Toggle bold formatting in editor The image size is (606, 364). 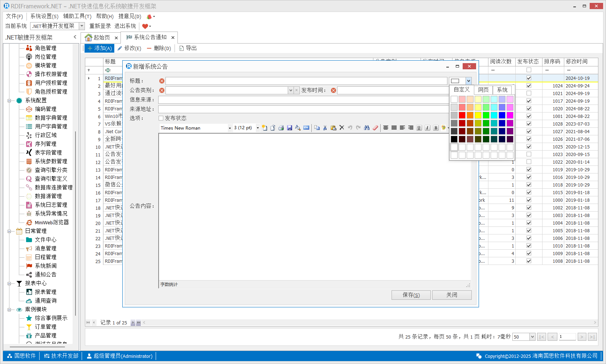click(x=436, y=128)
